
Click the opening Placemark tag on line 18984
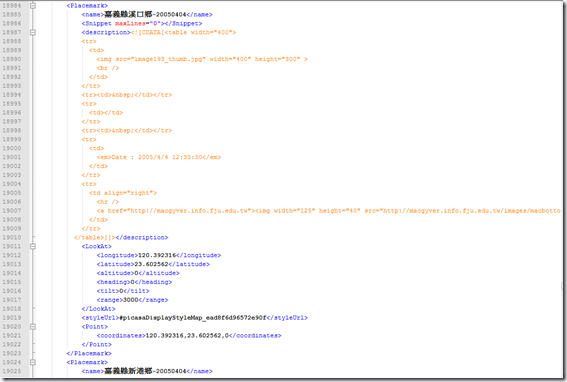pyautogui.click(x=87, y=5)
